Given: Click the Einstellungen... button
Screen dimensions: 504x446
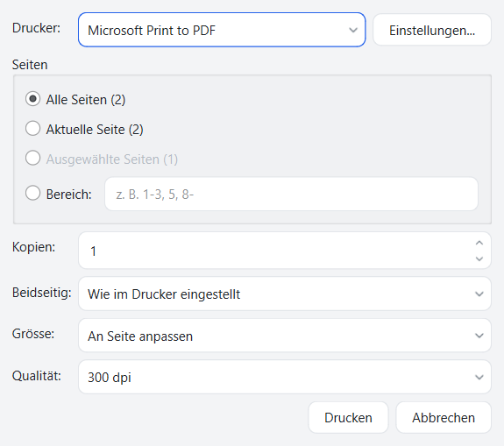Looking at the screenshot, I should (432, 30).
